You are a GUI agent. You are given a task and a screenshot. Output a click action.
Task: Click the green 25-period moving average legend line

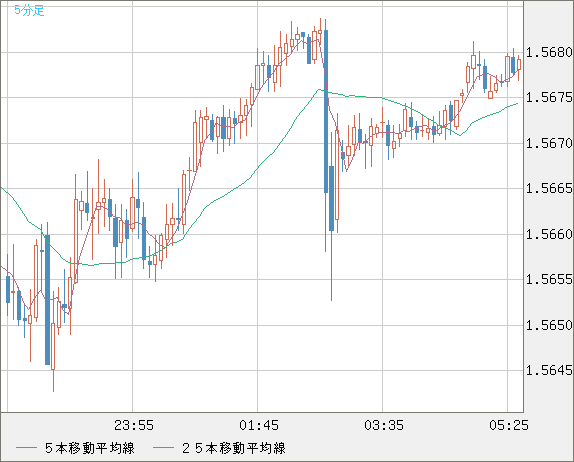pyautogui.click(x=163, y=448)
